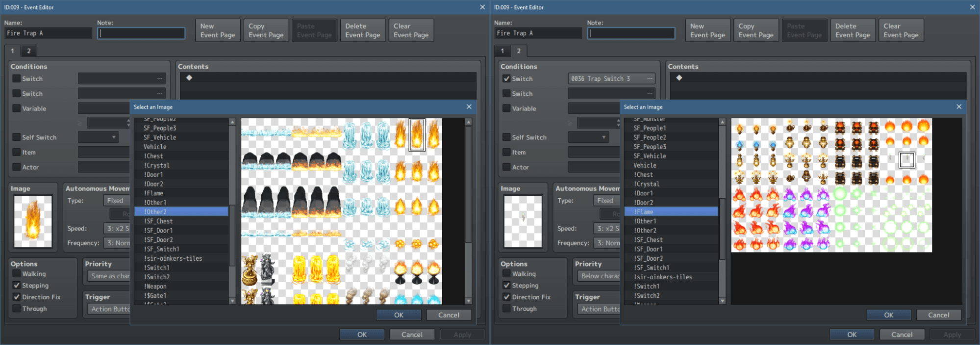Pick the boxed empty sprite cell in right image picker

[x=906, y=159]
